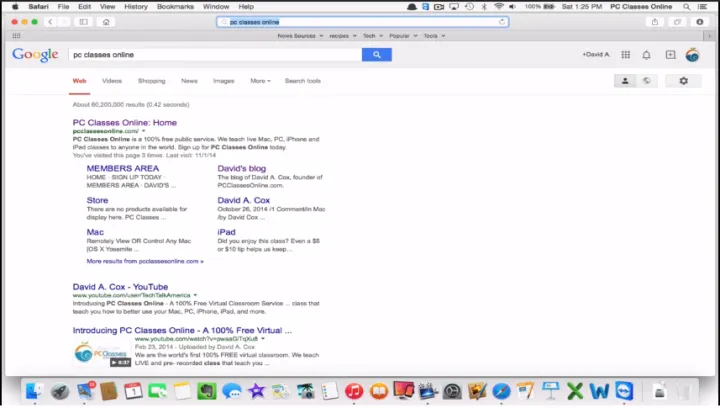Open iBooks from the Dock
720x408 pixels.
379,391
